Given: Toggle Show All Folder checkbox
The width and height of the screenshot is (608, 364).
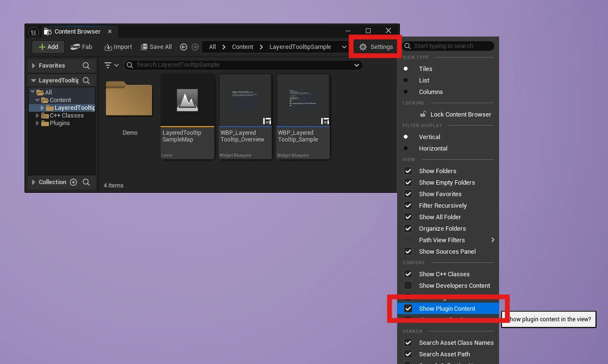Looking at the screenshot, I should pos(408,217).
